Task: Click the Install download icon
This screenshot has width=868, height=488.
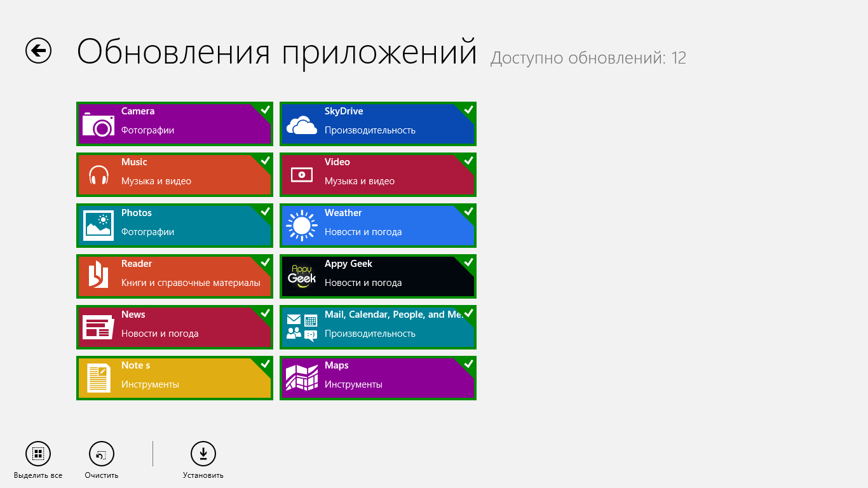Action: coord(203,454)
